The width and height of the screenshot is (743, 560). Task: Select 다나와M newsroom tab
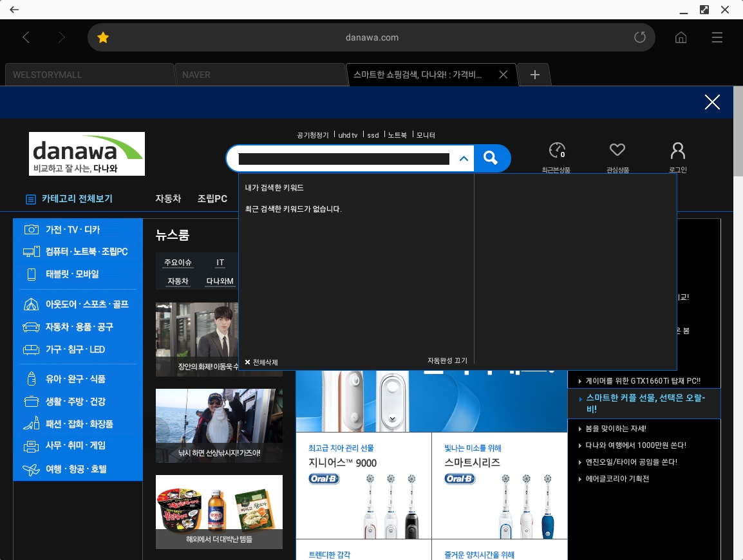(x=220, y=281)
